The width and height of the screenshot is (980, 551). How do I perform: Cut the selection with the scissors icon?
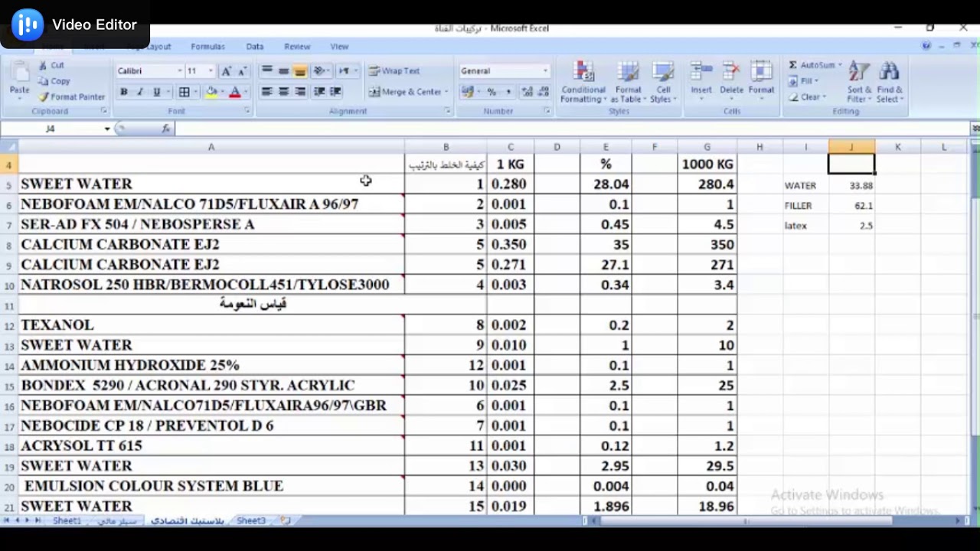[51, 66]
